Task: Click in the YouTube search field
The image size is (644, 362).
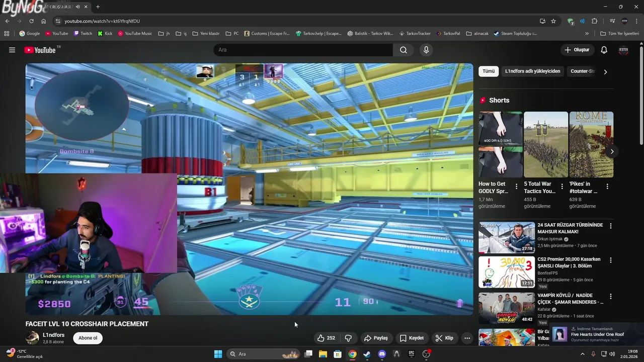Action: point(303,50)
